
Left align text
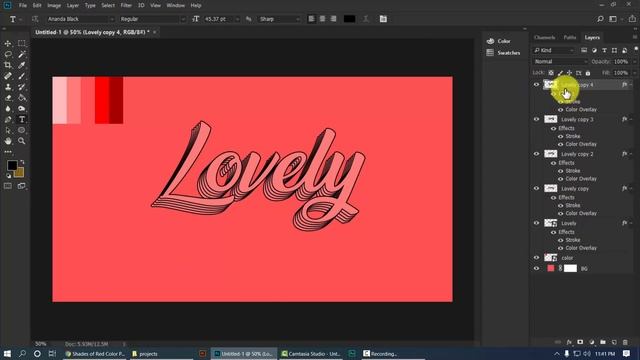click(311, 19)
